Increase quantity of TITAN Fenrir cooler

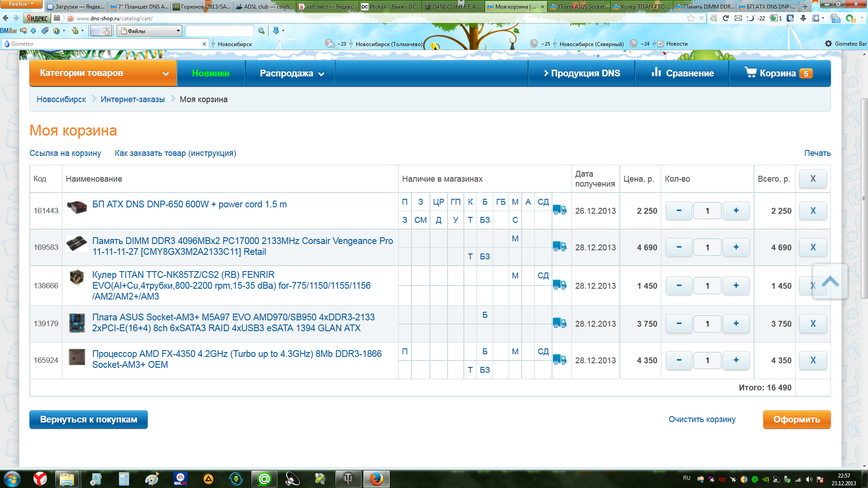(736, 286)
